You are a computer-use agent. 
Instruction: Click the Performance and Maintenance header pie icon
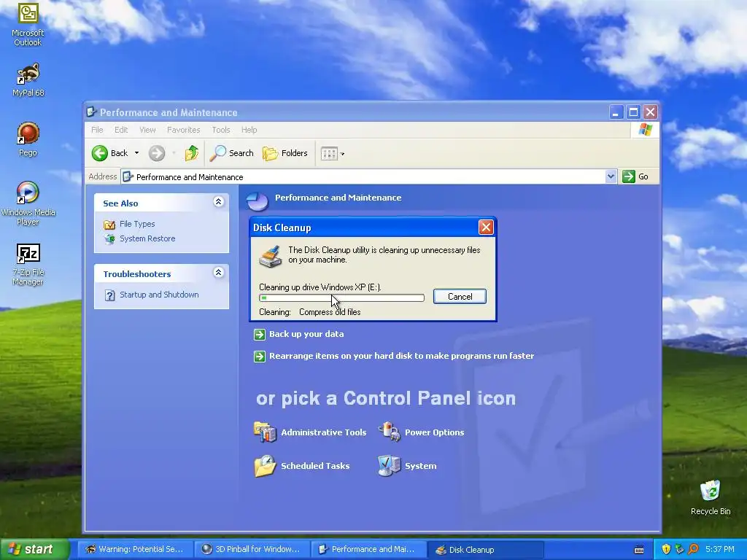(258, 201)
